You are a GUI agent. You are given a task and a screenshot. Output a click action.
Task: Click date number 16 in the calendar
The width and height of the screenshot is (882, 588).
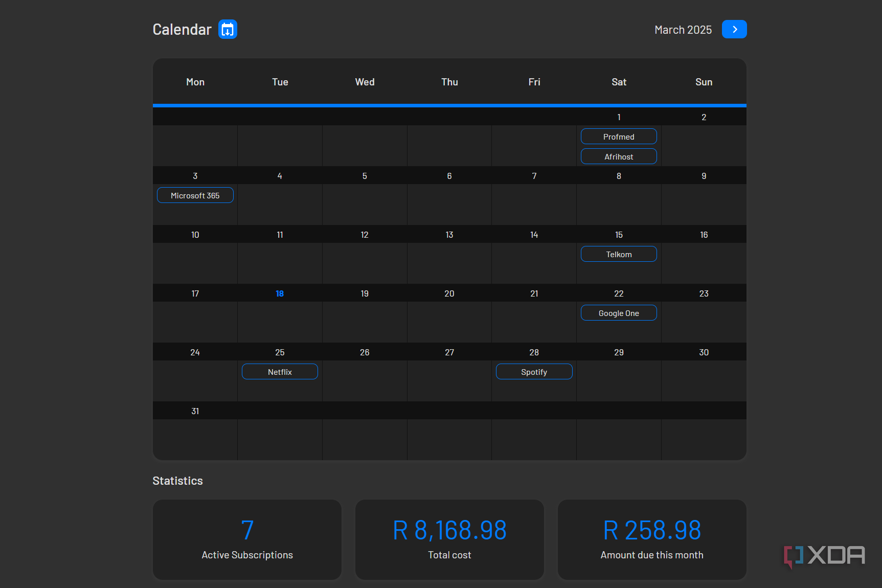704,235
